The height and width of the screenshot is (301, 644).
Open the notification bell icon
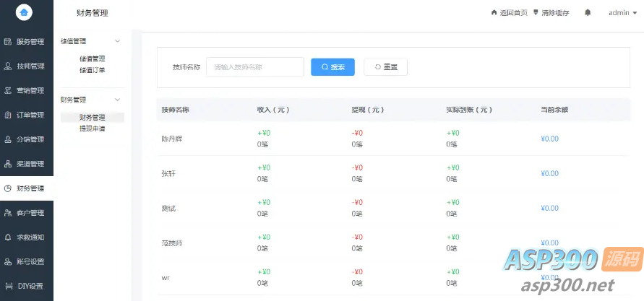tap(588, 13)
